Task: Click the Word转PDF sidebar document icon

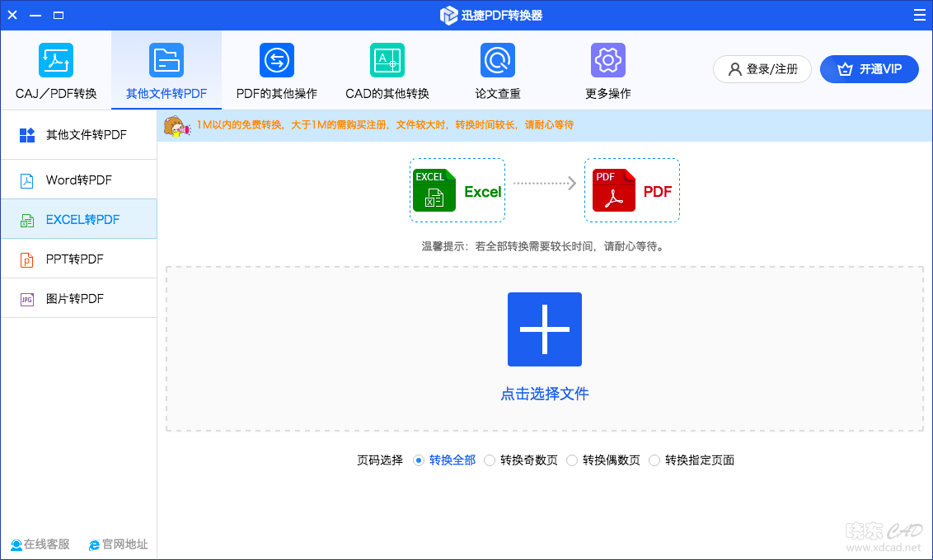Action: [26, 180]
